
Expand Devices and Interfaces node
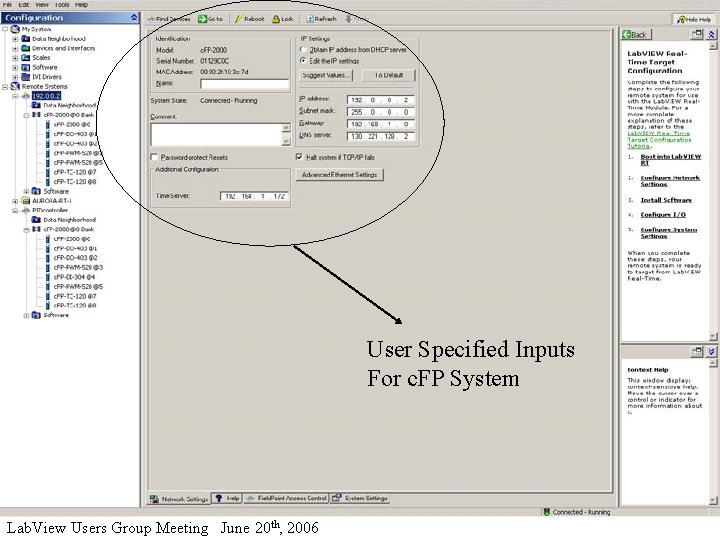click(x=15, y=48)
